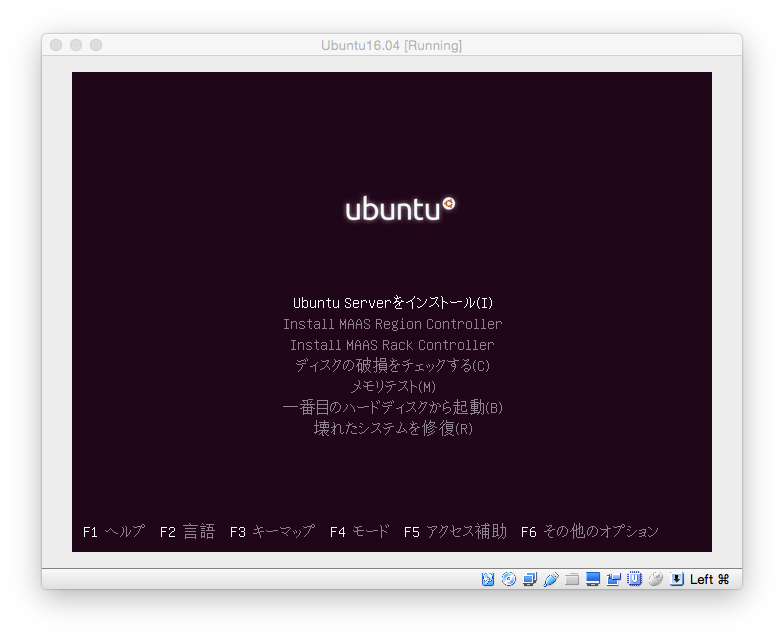Click F3 キーマップ keymap option
This screenshot has width=784, height=639.
click(272, 531)
